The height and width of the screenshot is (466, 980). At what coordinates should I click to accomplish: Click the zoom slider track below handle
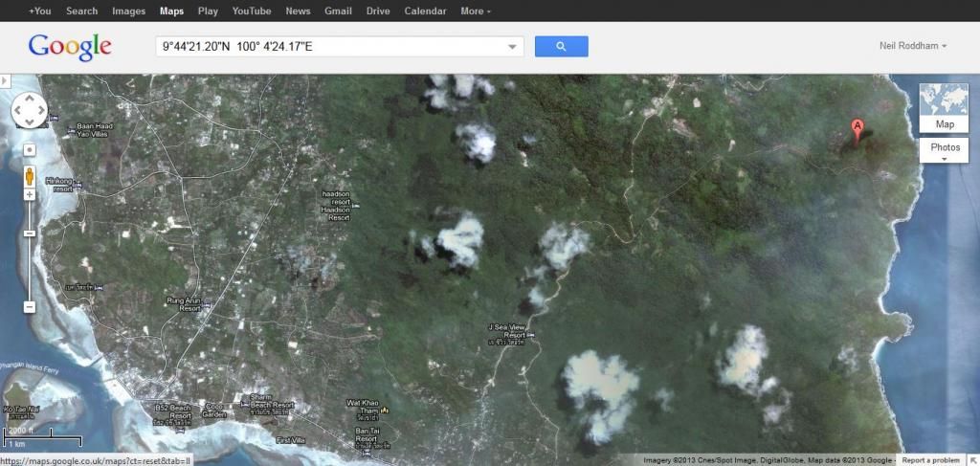(x=30, y=269)
